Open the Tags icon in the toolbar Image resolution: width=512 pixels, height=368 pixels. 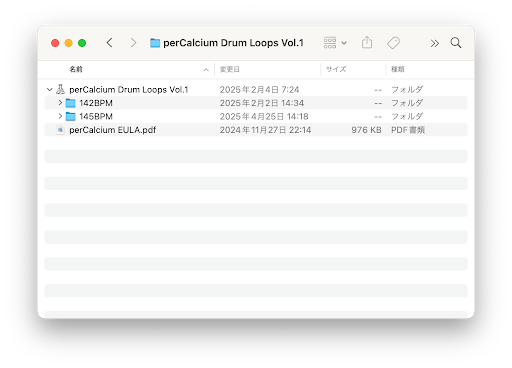coord(393,43)
